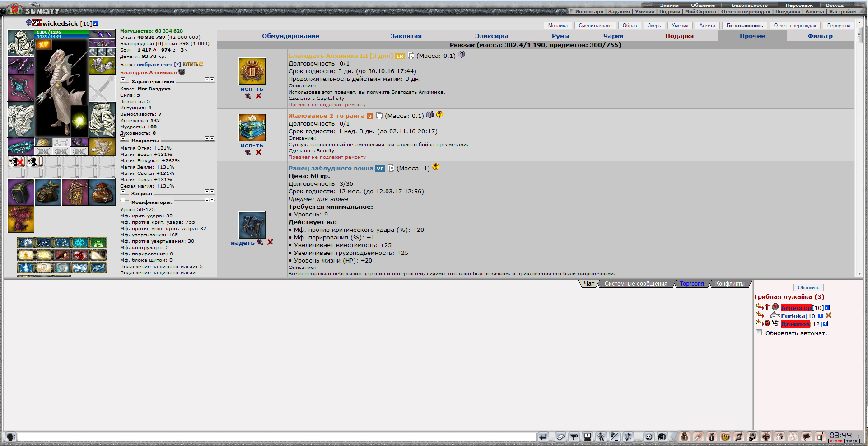Click the equipped white boots slot
The image size is (868, 446).
tap(102, 147)
